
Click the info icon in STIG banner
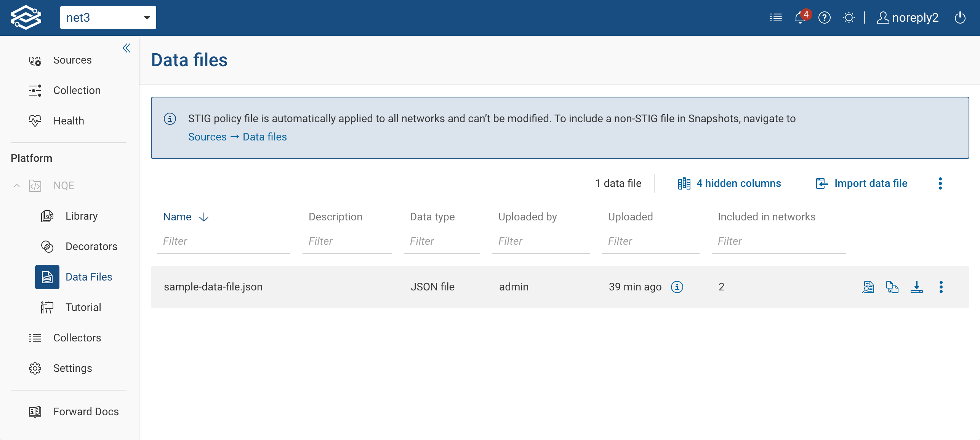pos(170,119)
